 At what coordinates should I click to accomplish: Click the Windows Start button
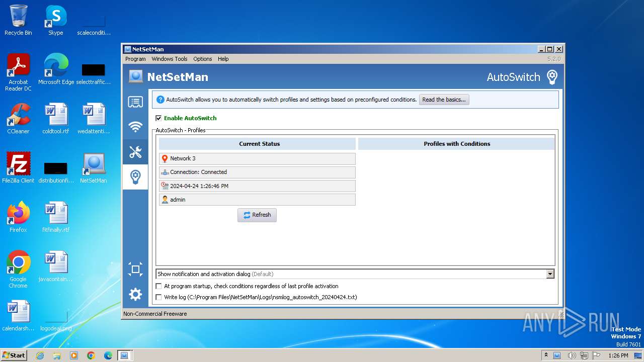point(14,355)
